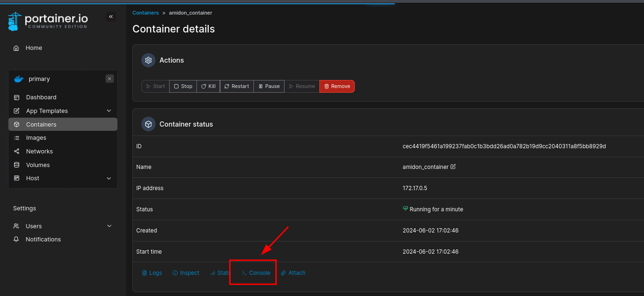Open the container Console link
This screenshot has height=296, width=644.
pyautogui.click(x=256, y=273)
